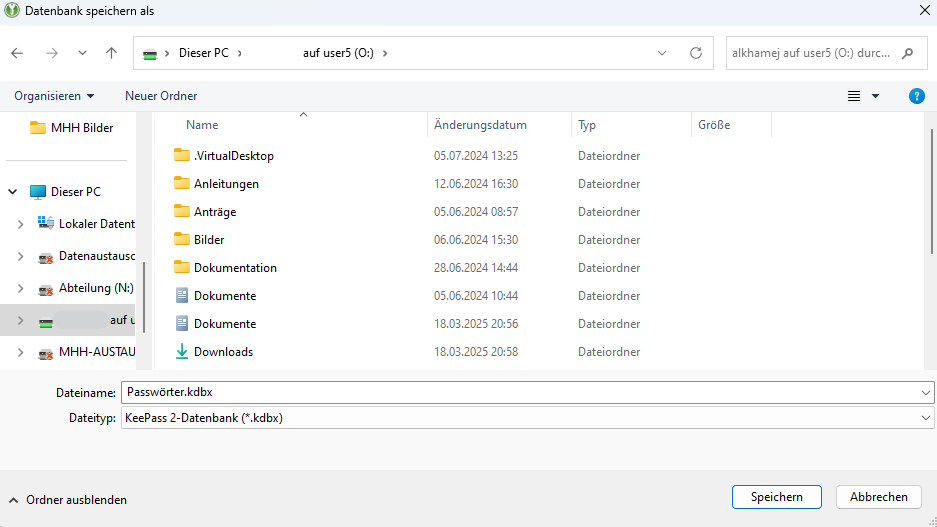Open the Organisieren menu
Viewport: 937px width, 527px height.
click(54, 96)
